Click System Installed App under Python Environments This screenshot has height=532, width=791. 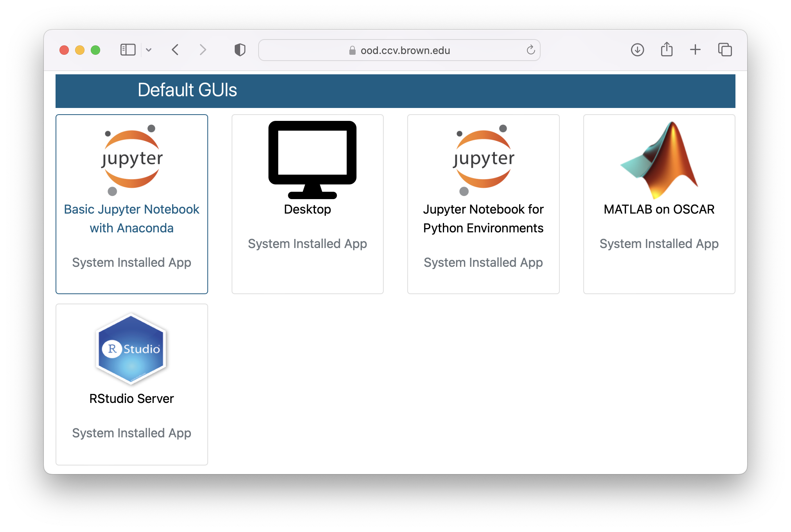(484, 262)
